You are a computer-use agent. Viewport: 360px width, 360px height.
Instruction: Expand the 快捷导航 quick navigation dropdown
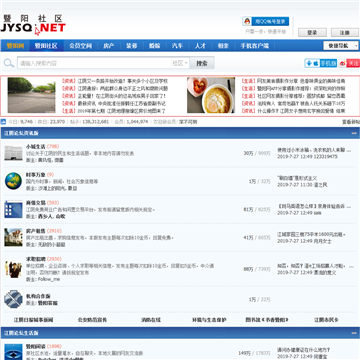coord(341,46)
